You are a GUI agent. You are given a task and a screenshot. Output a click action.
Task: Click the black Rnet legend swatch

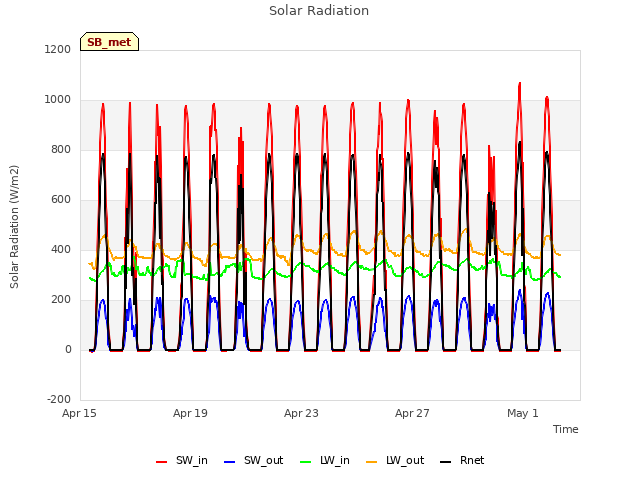(445, 462)
